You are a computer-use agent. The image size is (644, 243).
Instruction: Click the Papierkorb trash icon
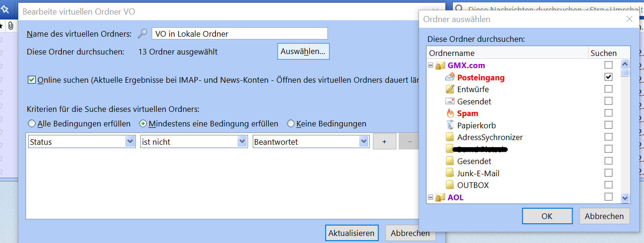pos(450,125)
